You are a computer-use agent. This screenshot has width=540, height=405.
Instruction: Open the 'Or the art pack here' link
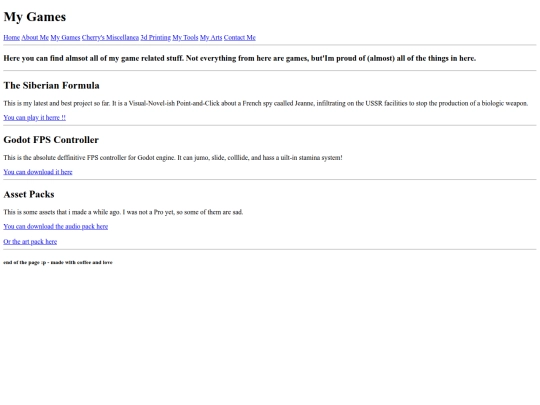(30, 242)
